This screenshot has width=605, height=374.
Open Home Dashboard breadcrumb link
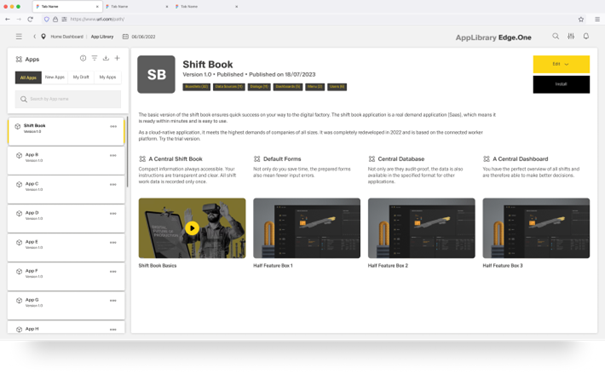[x=67, y=37]
